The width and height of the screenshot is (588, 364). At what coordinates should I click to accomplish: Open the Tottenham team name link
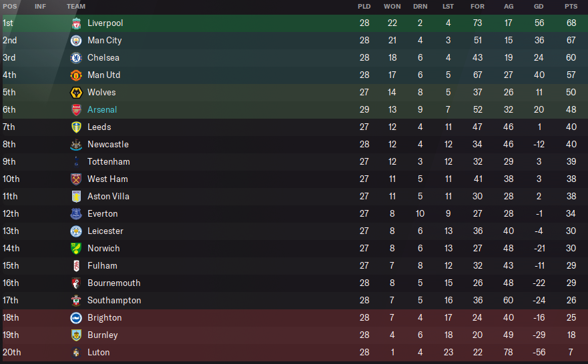[108, 162]
